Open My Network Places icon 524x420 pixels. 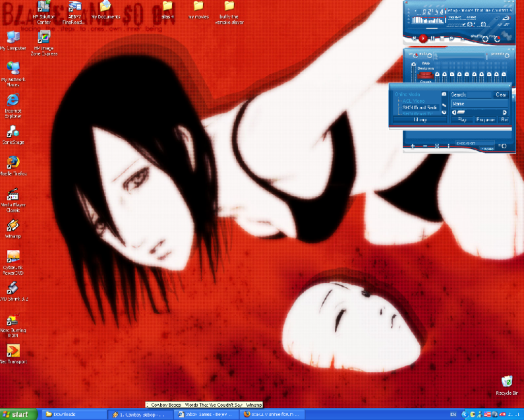click(13, 75)
